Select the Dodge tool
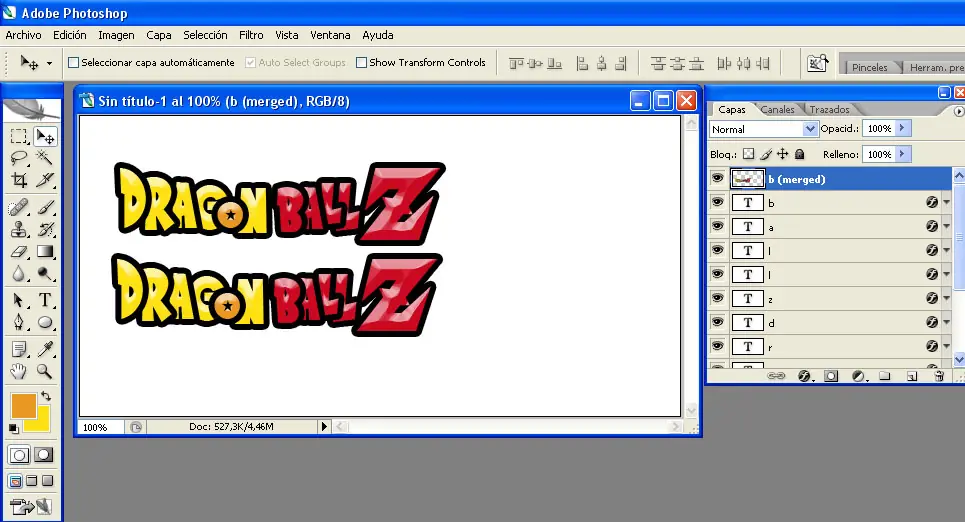Screen dimensions: 965x522 45,274
